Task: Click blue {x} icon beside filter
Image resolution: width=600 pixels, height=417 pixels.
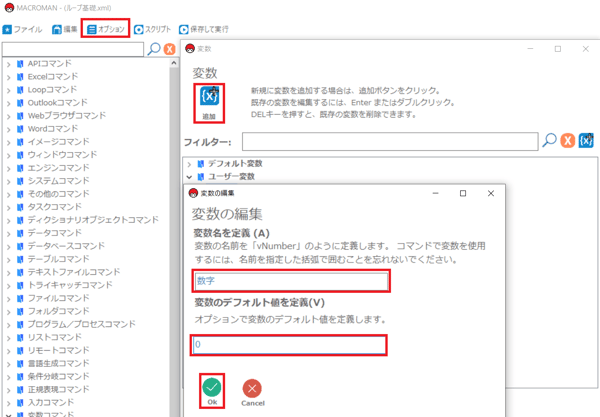Action: click(586, 140)
